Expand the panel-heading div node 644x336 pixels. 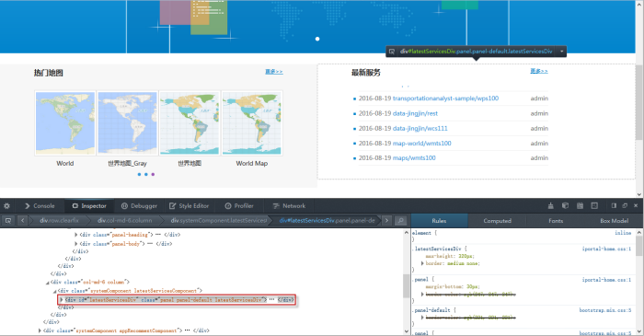76,235
